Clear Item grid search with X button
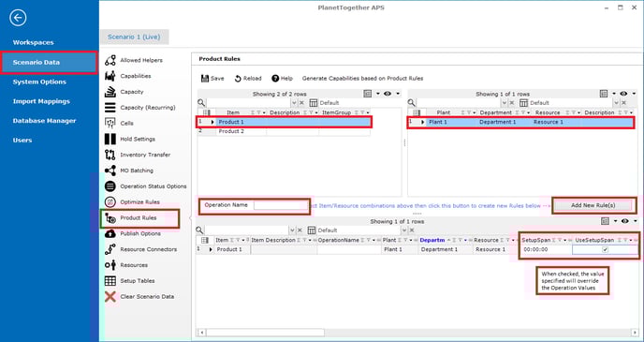644x342 pixels. point(301,103)
